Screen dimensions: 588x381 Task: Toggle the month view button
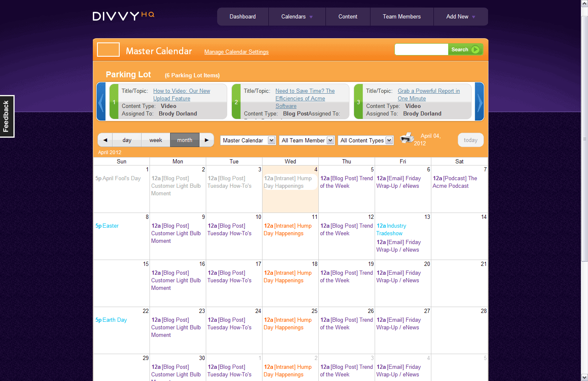click(185, 139)
